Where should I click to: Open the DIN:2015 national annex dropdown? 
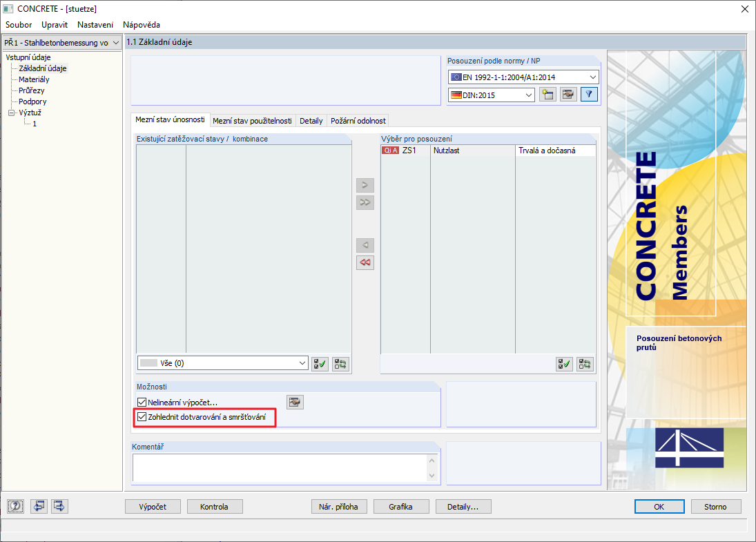coord(492,95)
